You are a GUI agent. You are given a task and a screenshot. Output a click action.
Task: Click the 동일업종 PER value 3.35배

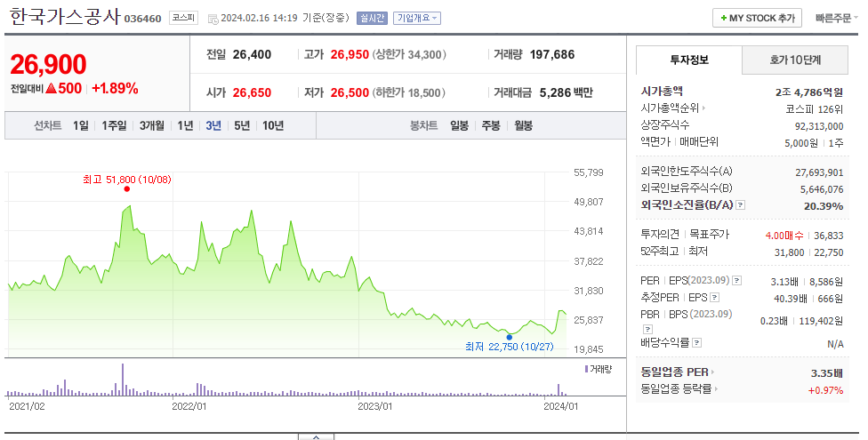(827, 373)
